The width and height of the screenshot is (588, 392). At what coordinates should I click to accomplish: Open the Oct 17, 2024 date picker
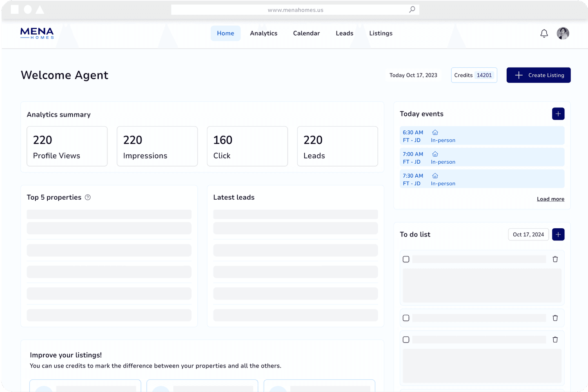528,234
